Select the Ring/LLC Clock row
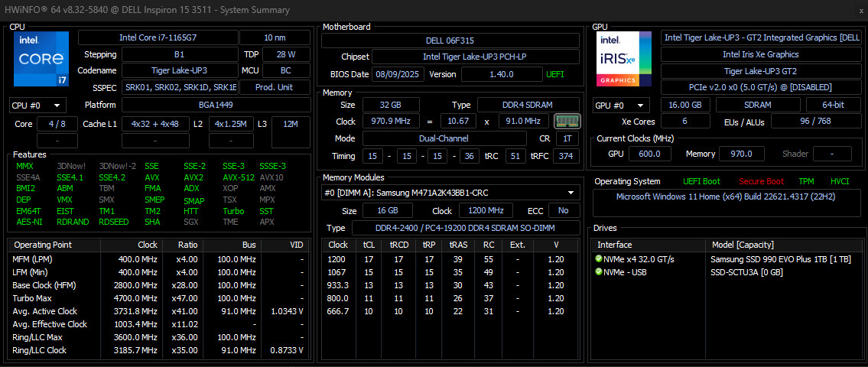The height and width of the screenshot is (367, 868). pos(158,350)
